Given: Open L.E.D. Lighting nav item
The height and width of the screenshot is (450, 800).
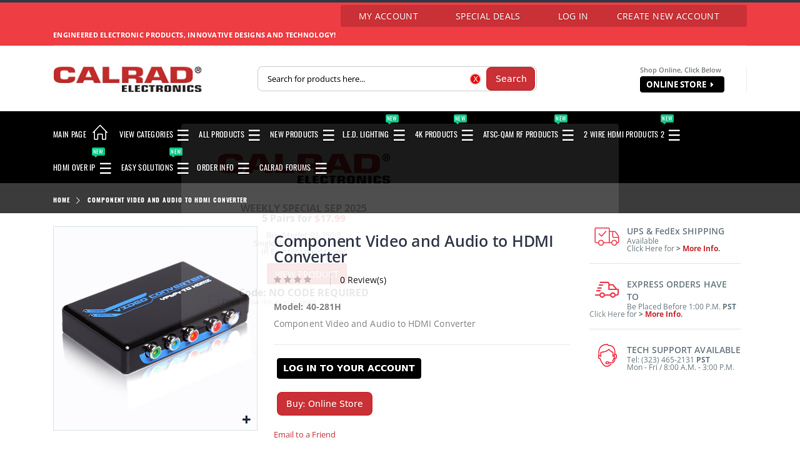Looking at the screenshot, I should tap(365, 135).
